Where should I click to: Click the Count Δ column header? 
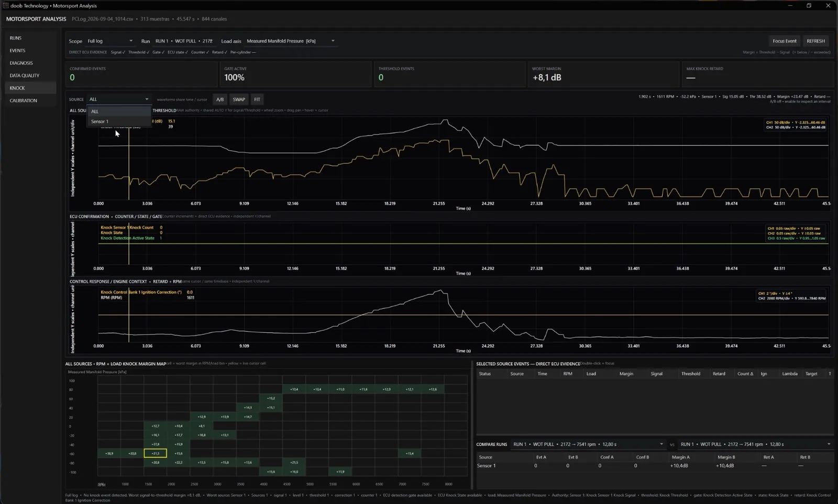pyautogui.click(x=745, y=374)
